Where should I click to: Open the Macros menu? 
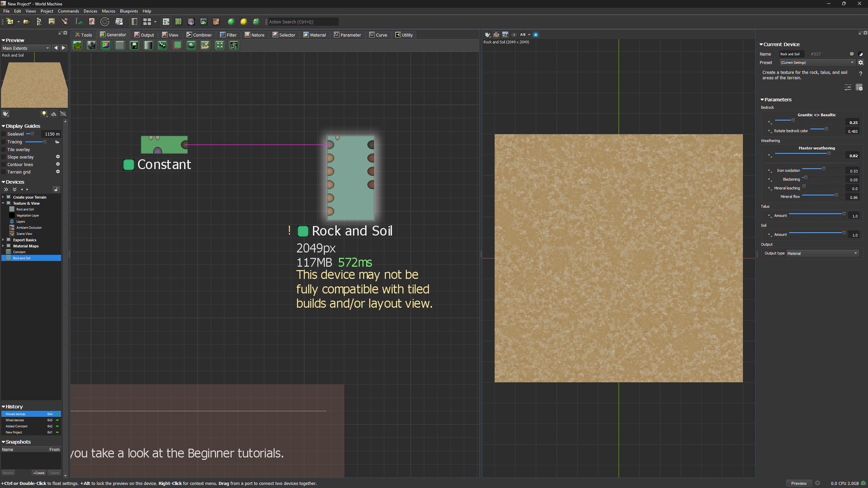click(108, 11)
